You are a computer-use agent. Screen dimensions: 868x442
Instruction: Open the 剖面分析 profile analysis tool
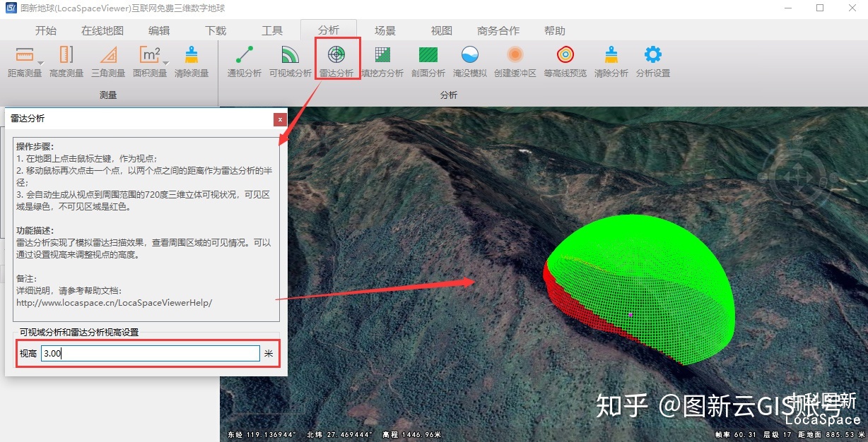(428, 56)
